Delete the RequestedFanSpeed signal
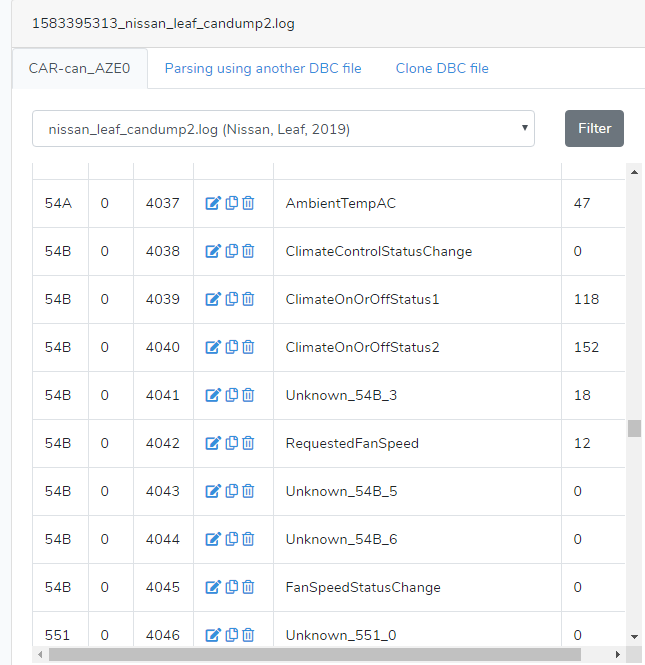Image resolution: width=645 pixels, height=665 pixels. (248, 443)
